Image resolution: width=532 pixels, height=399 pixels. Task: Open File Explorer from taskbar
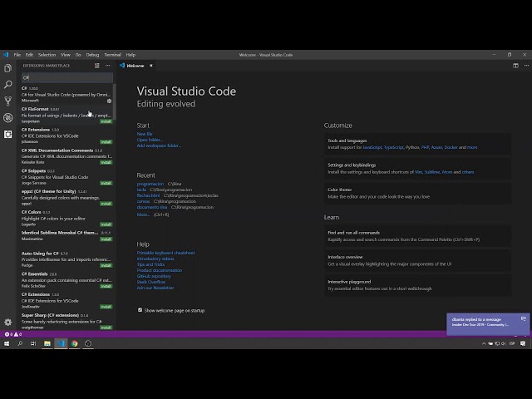pos(47,343)
